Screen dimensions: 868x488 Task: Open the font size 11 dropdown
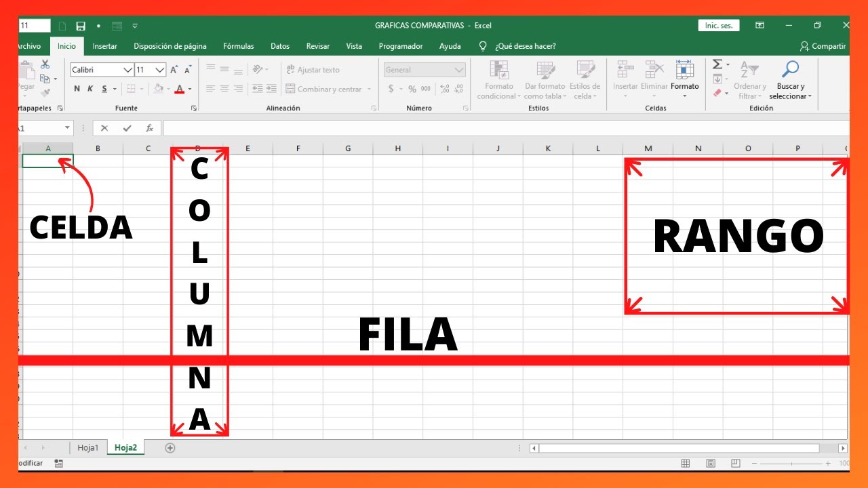160,70
